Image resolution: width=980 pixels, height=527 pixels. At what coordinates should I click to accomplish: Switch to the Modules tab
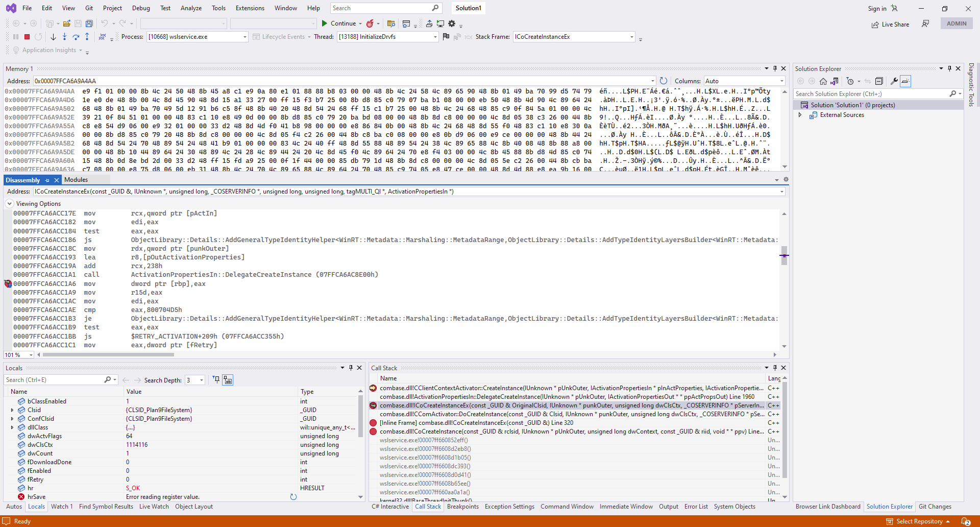76,180
